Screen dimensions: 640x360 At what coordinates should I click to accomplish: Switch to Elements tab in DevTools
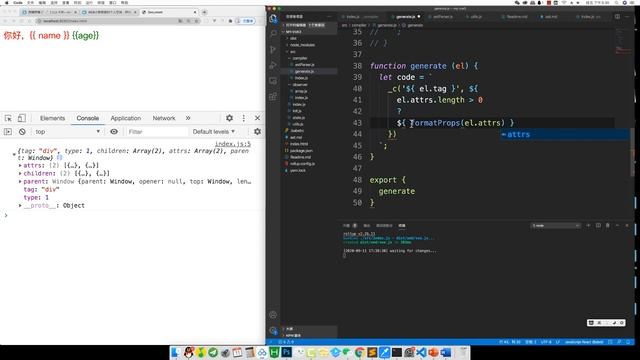point(52,118)
